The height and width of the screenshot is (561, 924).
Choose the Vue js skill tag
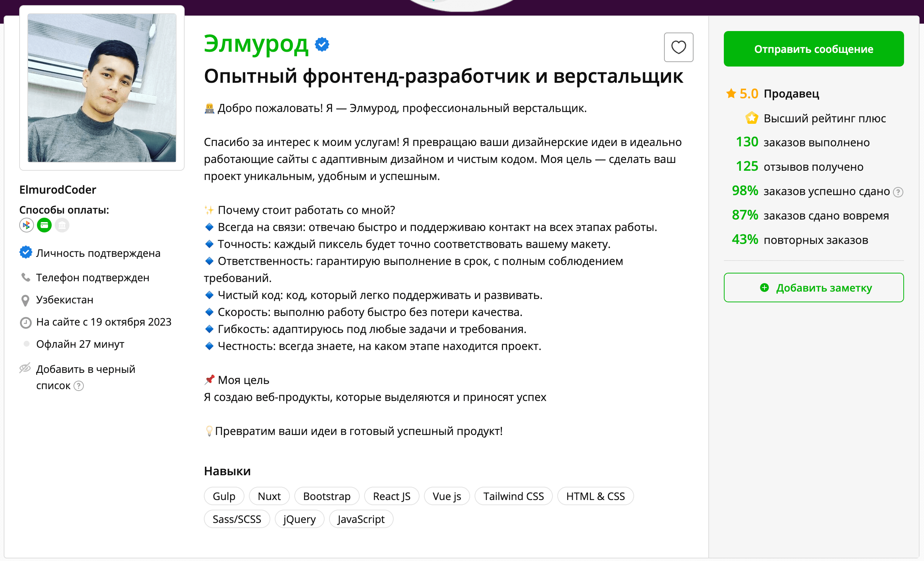tap(446, 496)
